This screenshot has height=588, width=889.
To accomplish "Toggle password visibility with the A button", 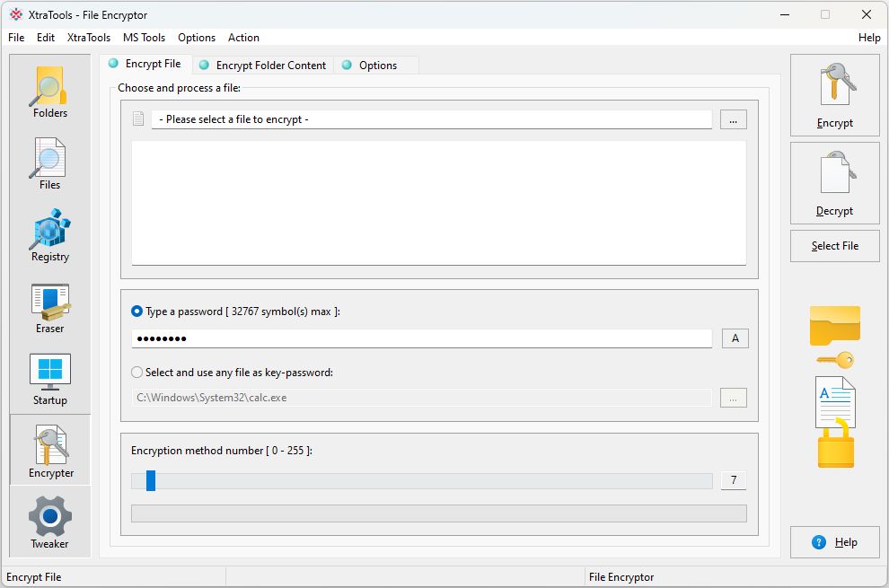I will pyautogui.click(x=735, y=338).
